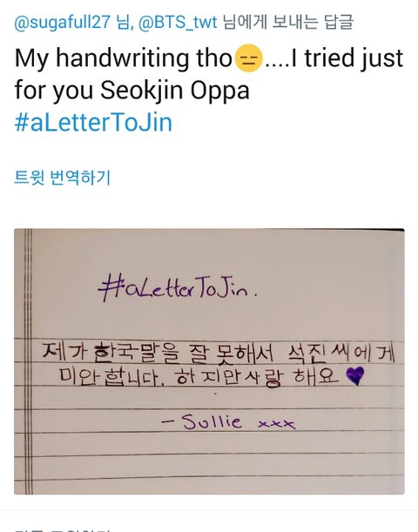The width and height of the screenshot is (418, 532).
Task: Click the expressionless face emoji
Action: (249, 58)
